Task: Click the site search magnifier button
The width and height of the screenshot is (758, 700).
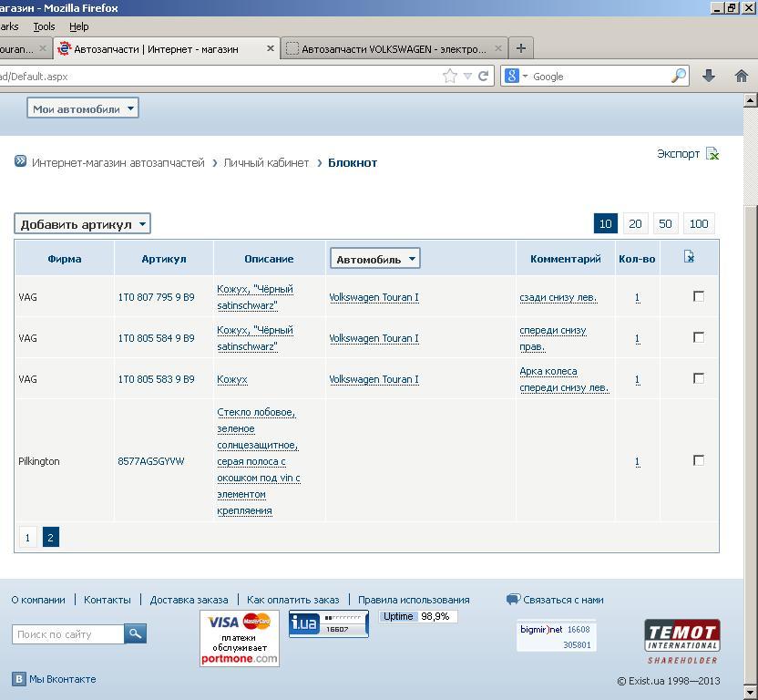Action: click(x=135, y=633)
